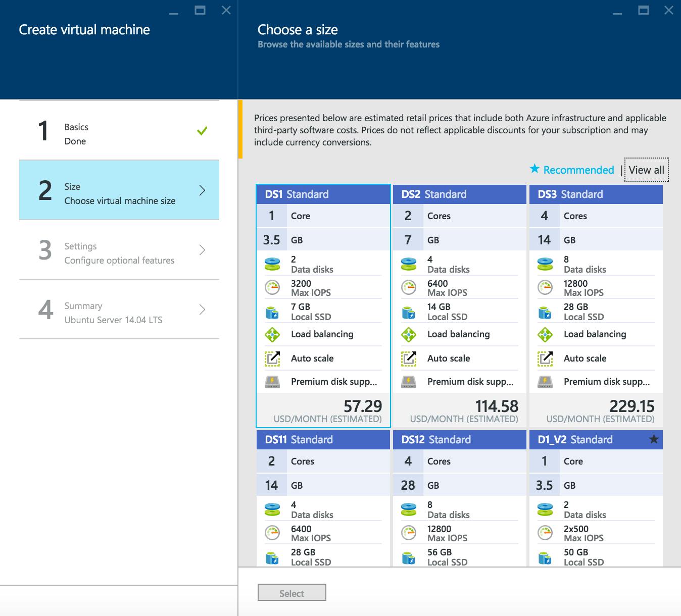Expand the Size step chevron
The height and width of the screenshot is (616, 681).
(x=202, y=190)
